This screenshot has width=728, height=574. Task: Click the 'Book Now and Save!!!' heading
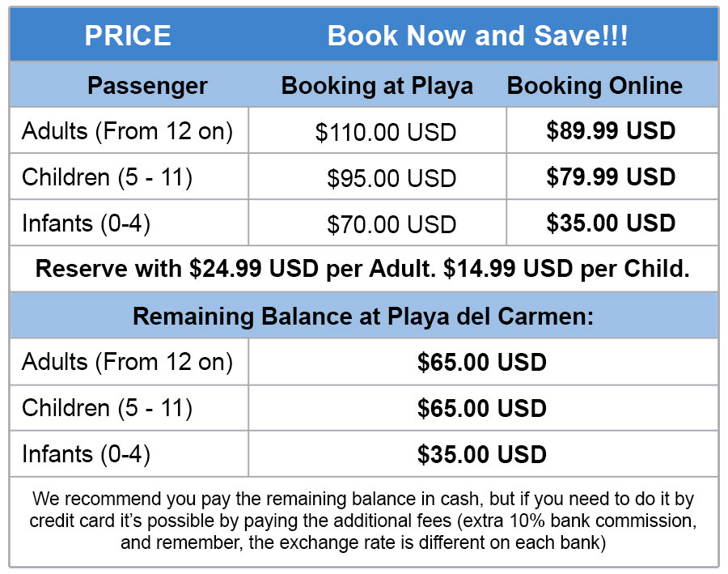[477, 36]
